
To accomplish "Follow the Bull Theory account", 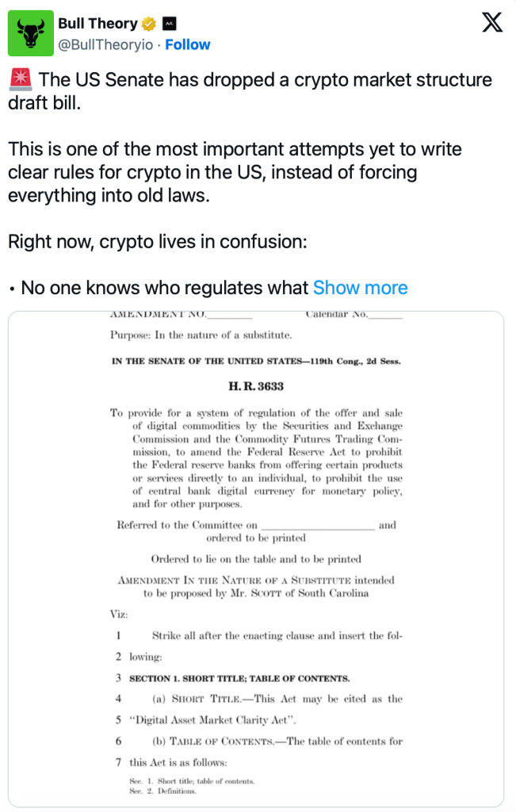I will coord(188,44).
